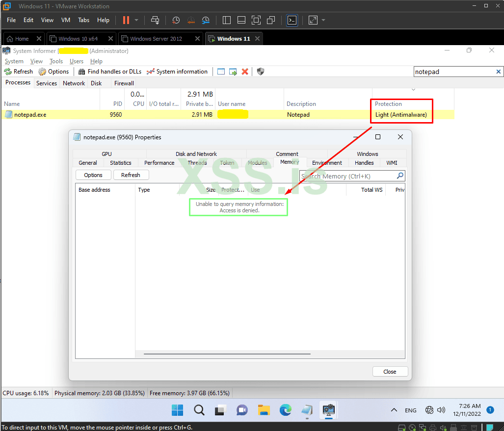Take a VM snapshot with the clock-plus icon

pyautogui.click(x=176, y=20)
